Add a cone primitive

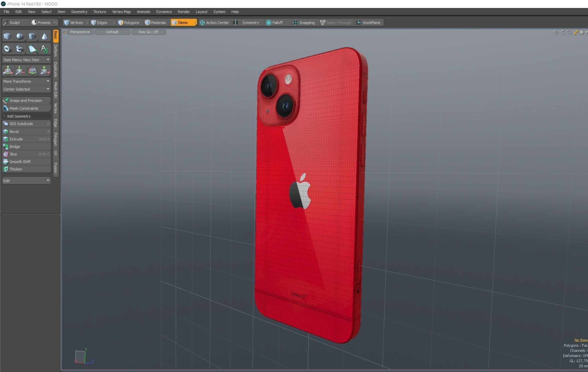(44, 36)
